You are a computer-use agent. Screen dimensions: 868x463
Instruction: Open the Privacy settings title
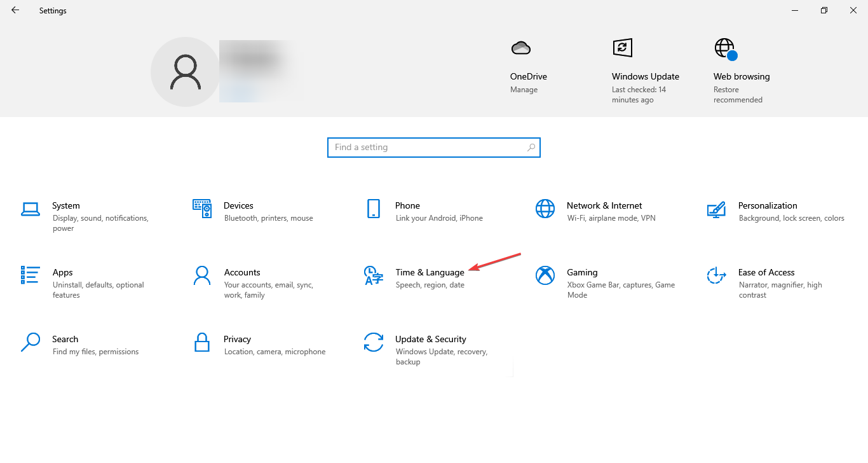pyautogui.click(x=237, y=339)
